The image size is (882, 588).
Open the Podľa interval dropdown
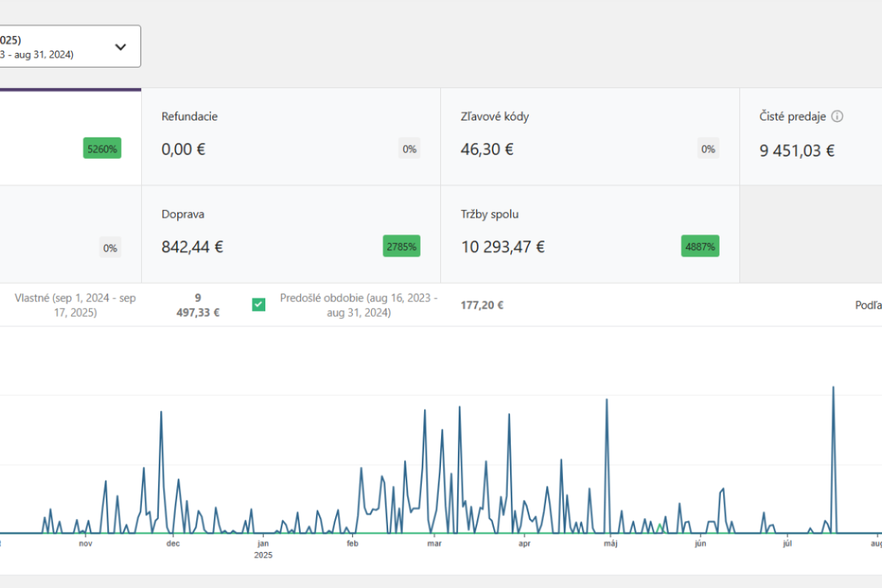click(x=867, y=305)
